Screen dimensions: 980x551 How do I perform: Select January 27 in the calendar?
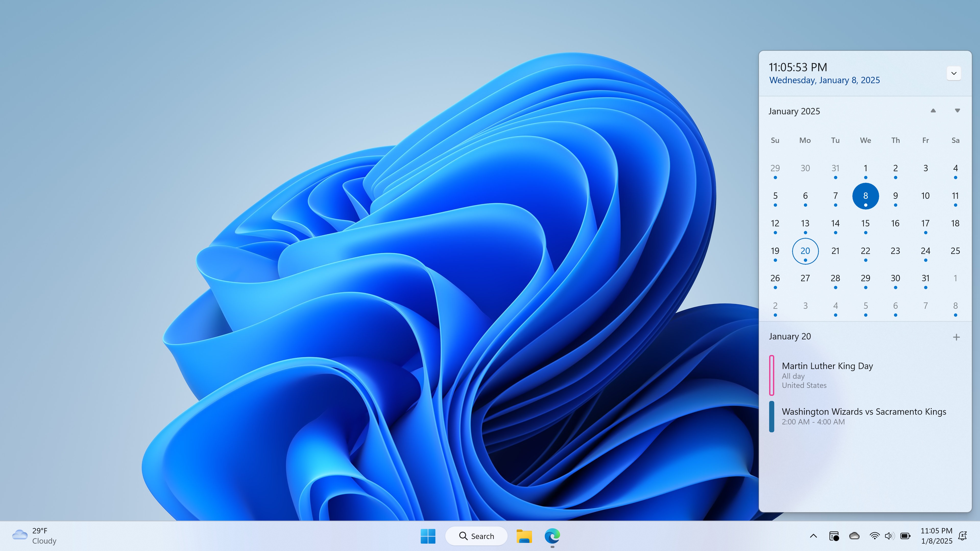pyautogui.click(x=805, y=278)
